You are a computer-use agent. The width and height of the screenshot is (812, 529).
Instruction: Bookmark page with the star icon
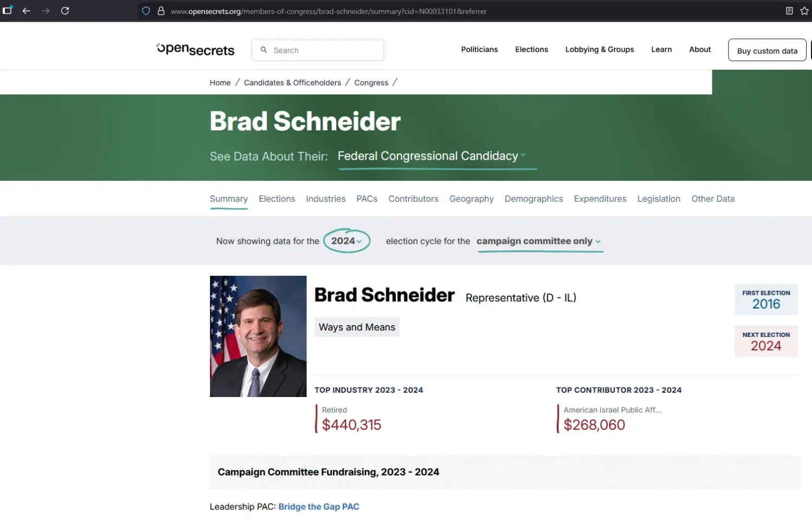[804, 11]
